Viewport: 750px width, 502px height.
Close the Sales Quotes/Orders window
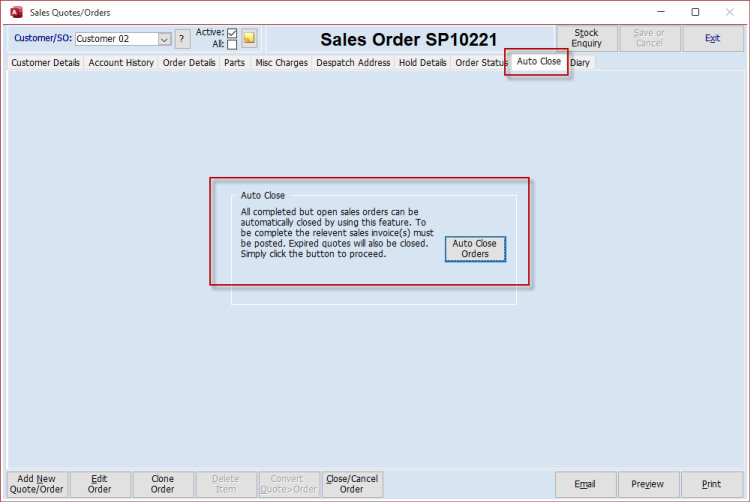point(730,12)
